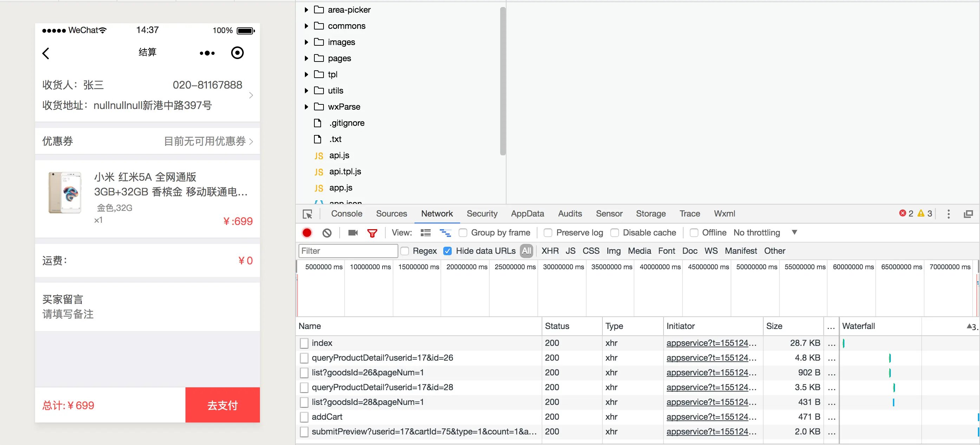Open the .txt file
Screen dimensions: 980x445
click(x=335, y=139)
